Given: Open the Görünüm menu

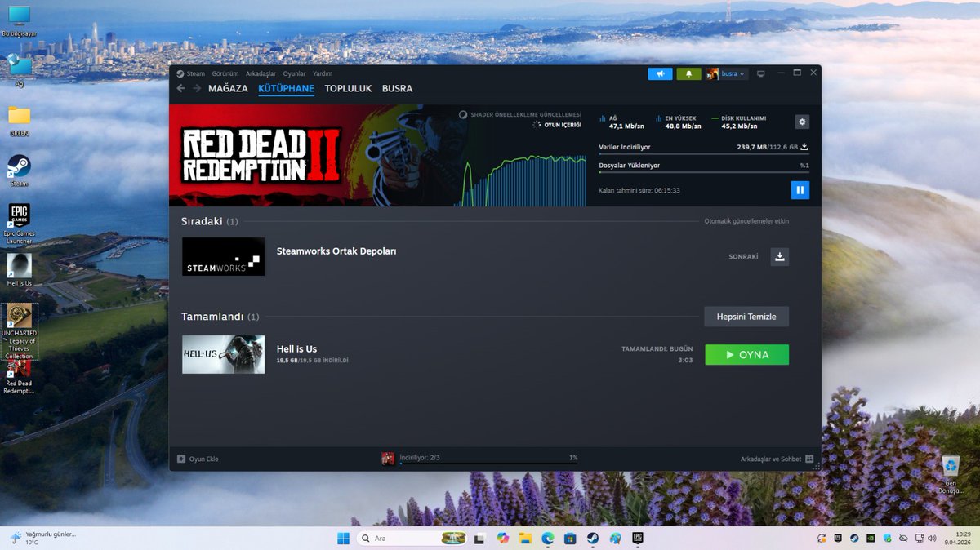Looking at the screenshot, I should coord(225,73).
